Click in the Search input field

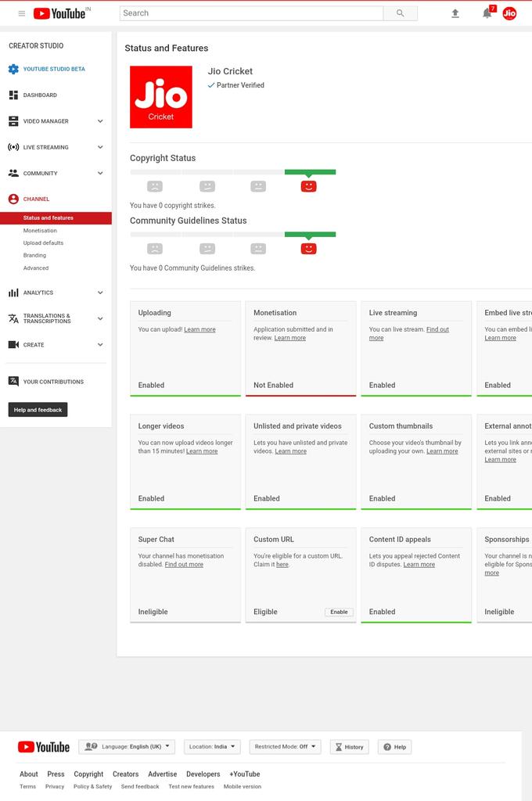pyautogui.click(x=251, y=13)
